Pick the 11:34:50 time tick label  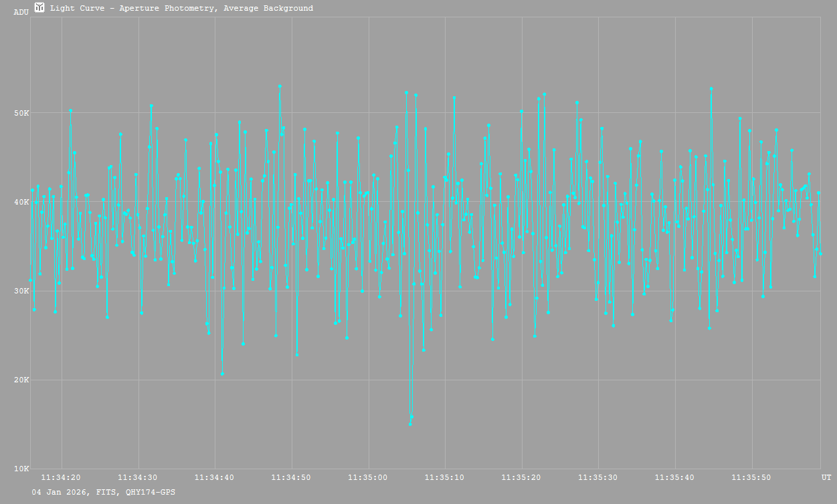[291, 477]
